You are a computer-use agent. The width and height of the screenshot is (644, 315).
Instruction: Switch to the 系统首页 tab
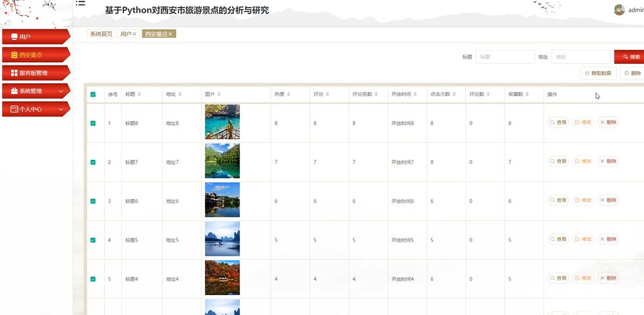101,34
